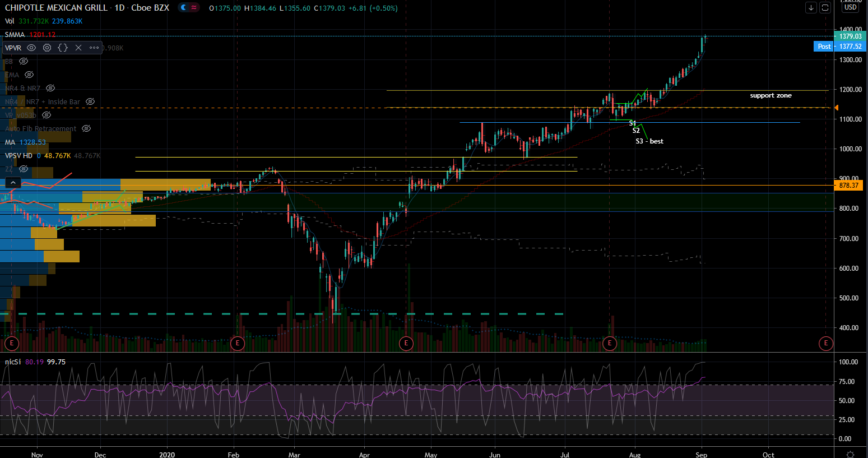The width and height of the screenshot is (868, 458).
Task: Select the nicSi indicator legend
Action: pos(13,362)
